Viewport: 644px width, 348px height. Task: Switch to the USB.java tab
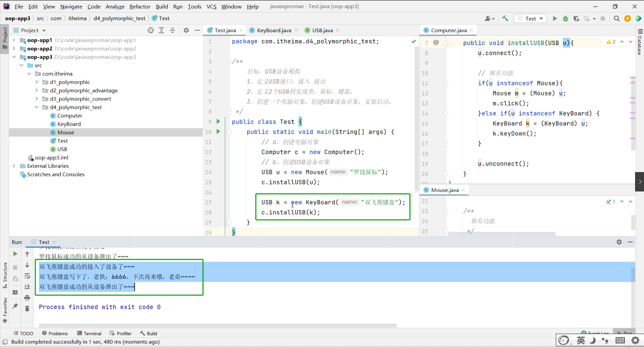click(x=323, y=30)
